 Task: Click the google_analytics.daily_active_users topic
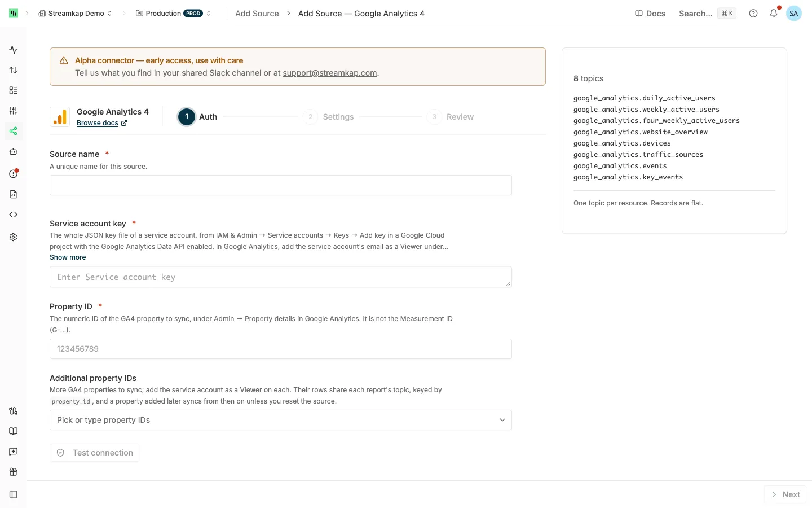pos(645,98)
